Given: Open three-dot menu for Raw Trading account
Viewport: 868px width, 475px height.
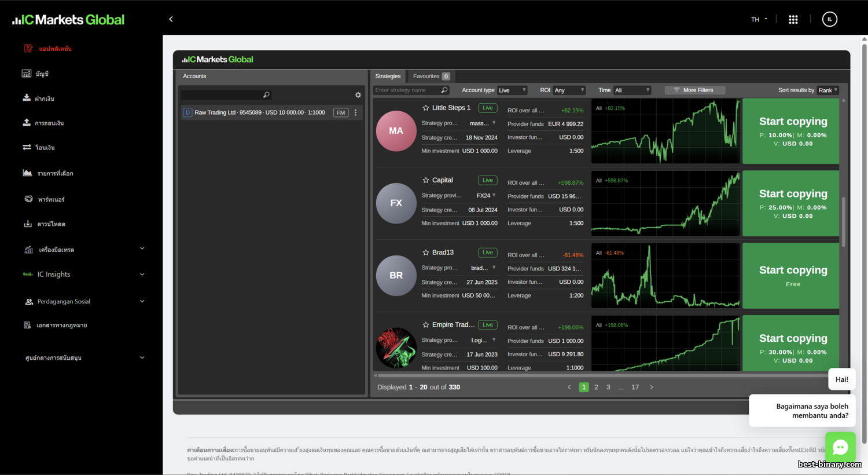Looking at the screenshot, I should pos(355,112).
